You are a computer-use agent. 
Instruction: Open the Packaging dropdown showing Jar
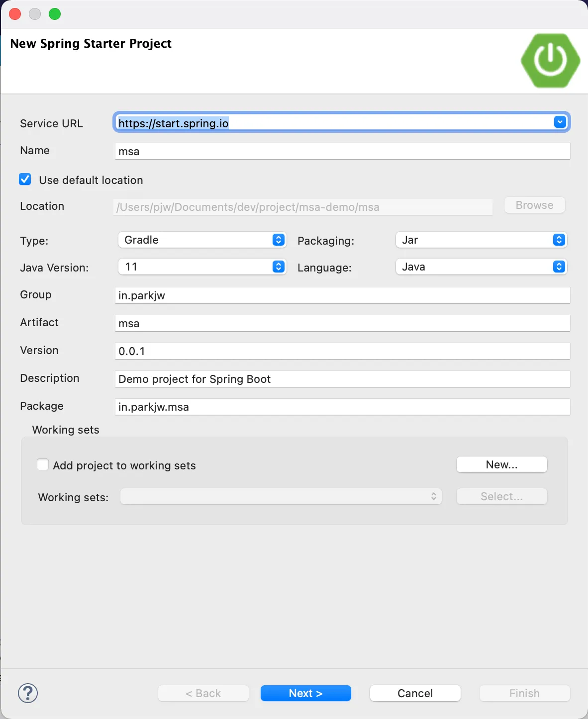[x=481, y=240]
